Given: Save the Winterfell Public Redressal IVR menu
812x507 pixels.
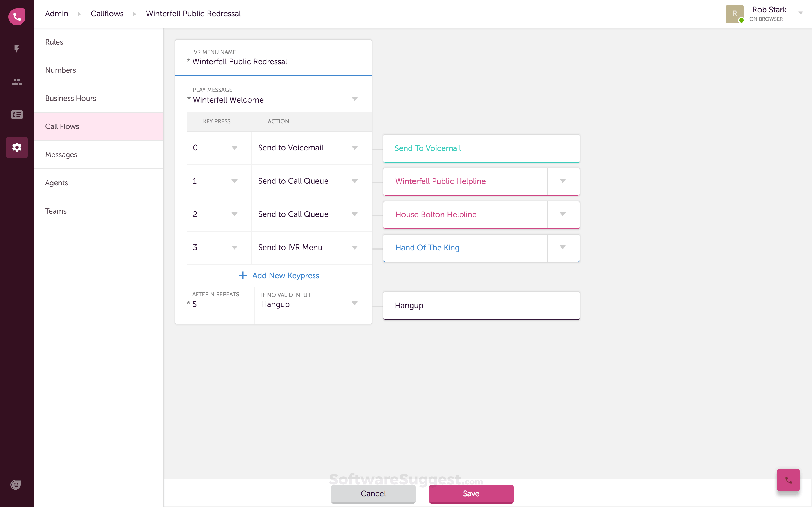Looking at the screenshot, I should pyautogui.click(x=471, y=493).
